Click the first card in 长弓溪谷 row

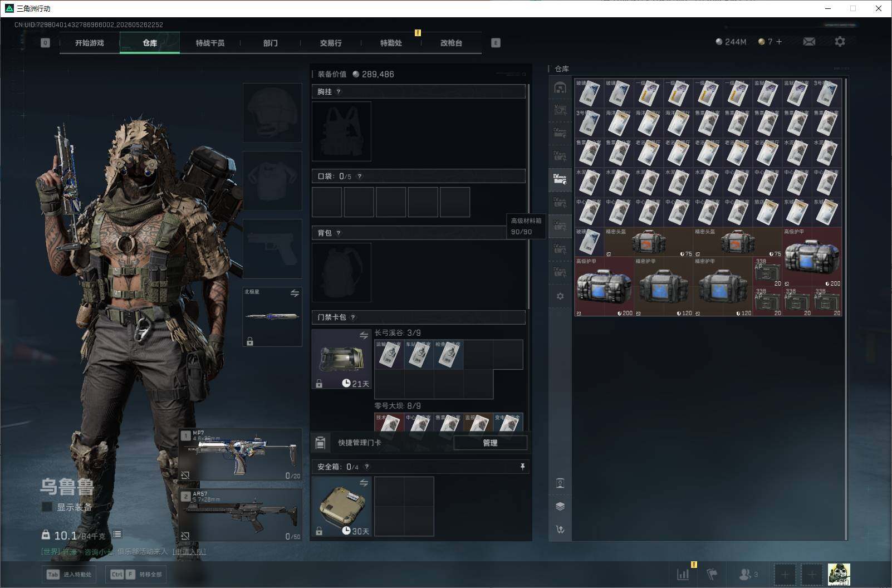tap(389, 354)
